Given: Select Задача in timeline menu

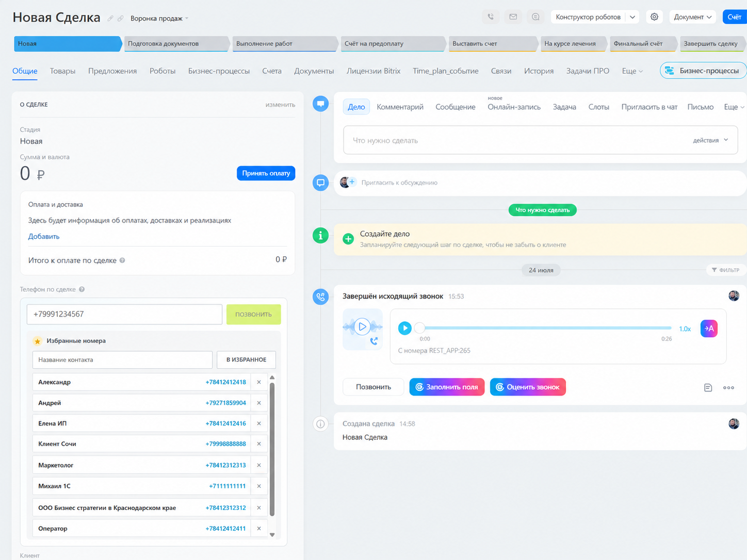Looking at the screenshot, I should point(564,107).
